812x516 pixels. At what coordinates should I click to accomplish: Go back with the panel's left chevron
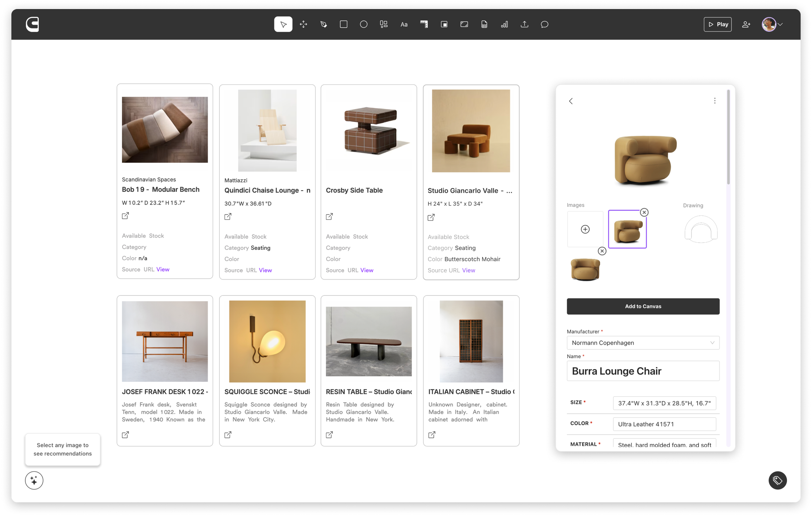(571, 101)
